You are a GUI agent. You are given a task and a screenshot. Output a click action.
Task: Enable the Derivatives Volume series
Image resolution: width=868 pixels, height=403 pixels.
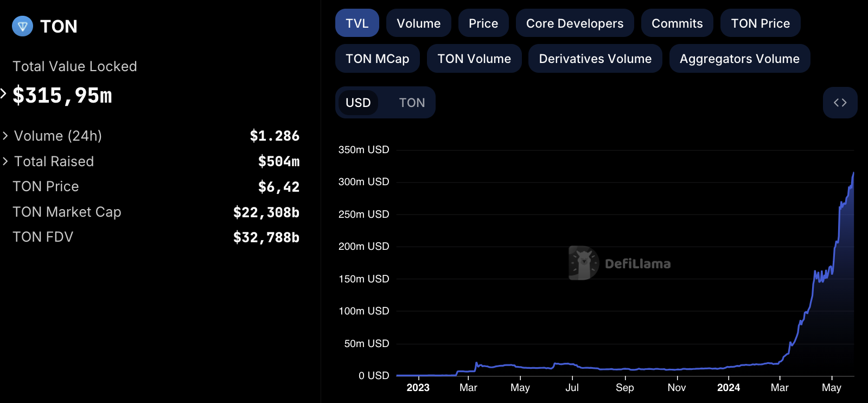(595, 59)
